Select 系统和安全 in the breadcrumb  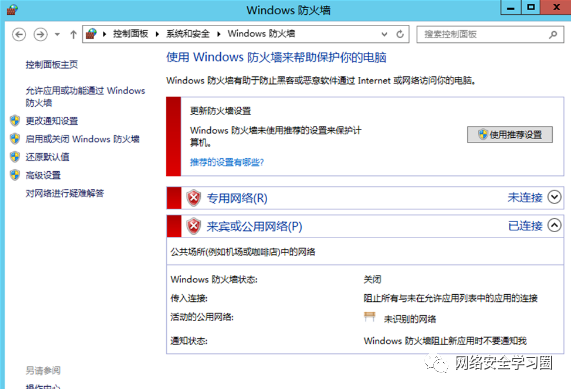coord(188,34)
